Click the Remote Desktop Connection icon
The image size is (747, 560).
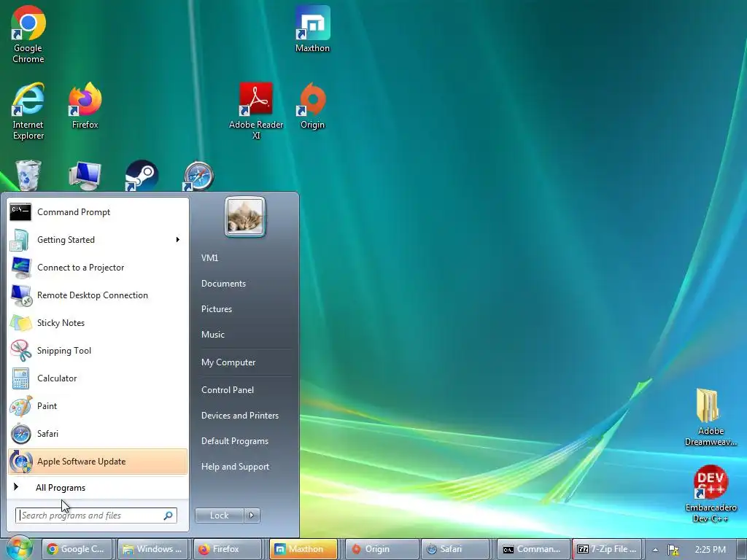[x=20, y=295]
